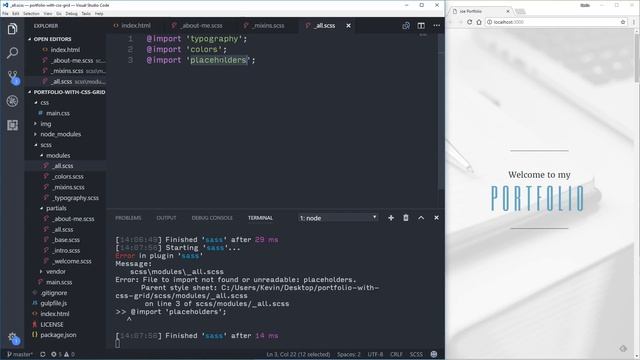Open main.scss in the file tree
Screen dimensions: 640x360
click(59, 282)
